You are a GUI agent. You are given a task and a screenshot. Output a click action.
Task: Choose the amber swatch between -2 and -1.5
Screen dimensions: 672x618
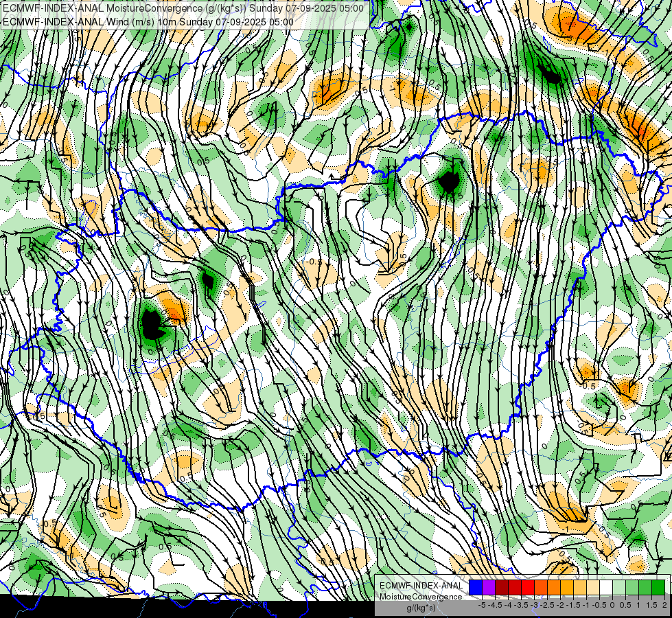point(566,588)
